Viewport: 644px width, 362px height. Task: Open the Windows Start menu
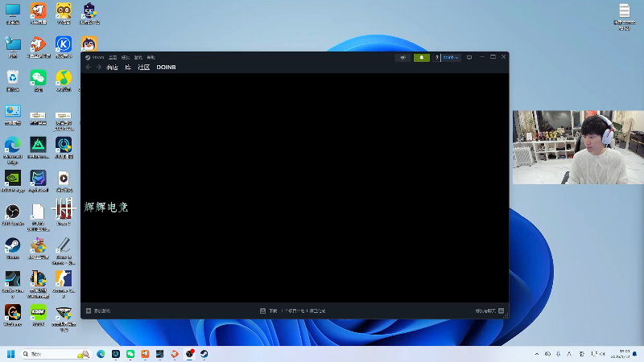[11, 354]
